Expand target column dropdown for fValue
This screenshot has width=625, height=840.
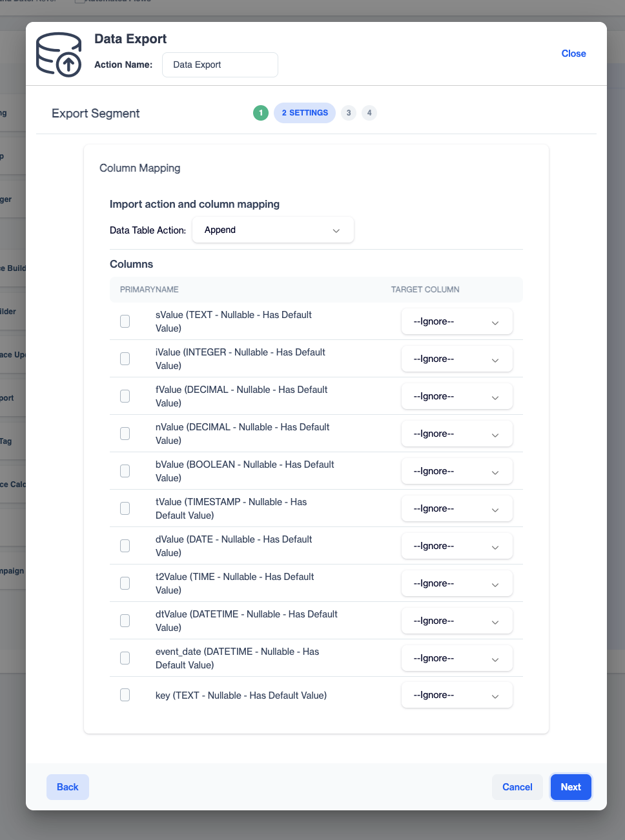457,396
